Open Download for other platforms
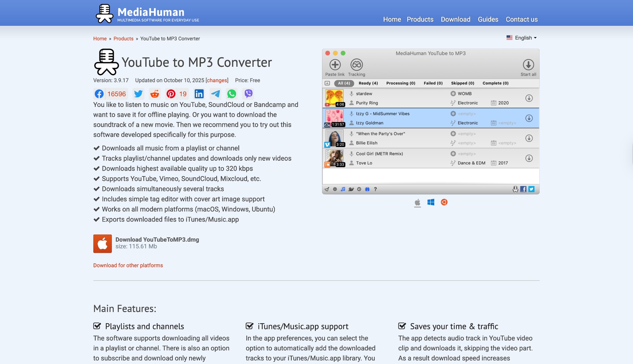 [x=128, y=265]
